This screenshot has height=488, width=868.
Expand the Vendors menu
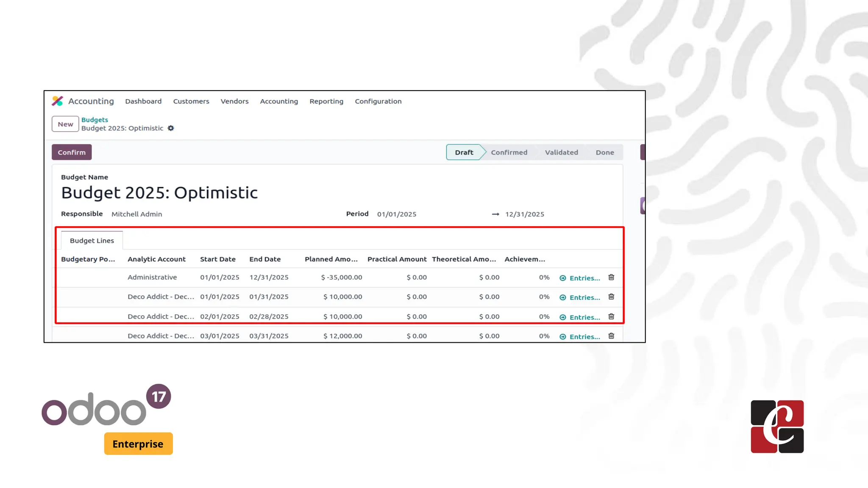(234, 101)
